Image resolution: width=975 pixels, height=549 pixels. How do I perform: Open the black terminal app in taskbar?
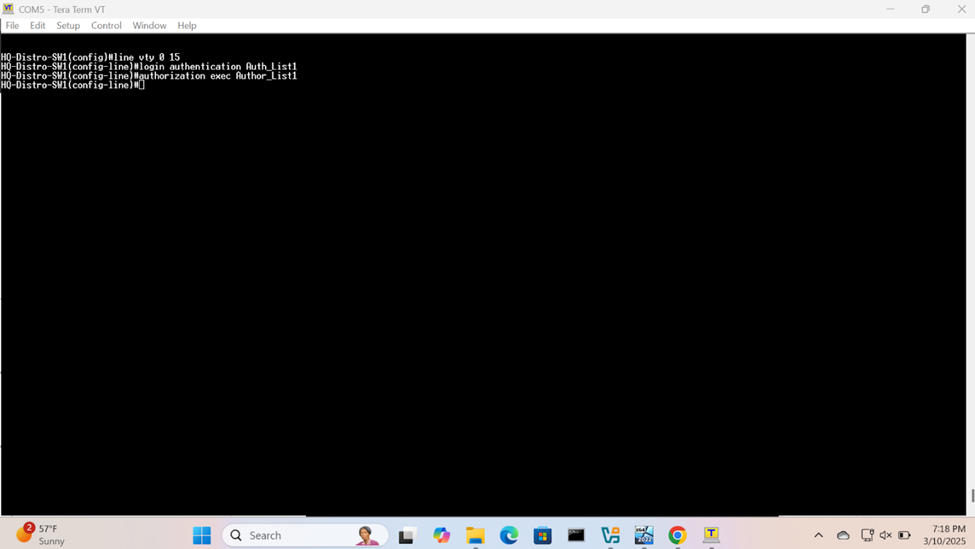[576, 535]
